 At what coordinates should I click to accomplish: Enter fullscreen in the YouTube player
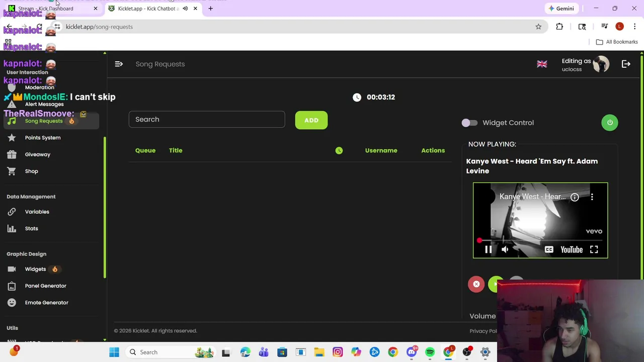[594, 249]
